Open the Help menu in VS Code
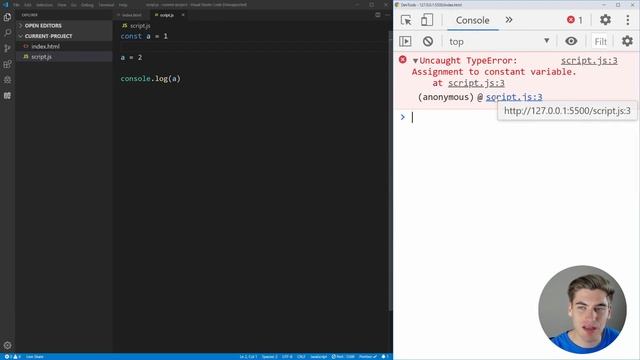640x360 pixels. [x=123, y=5]
